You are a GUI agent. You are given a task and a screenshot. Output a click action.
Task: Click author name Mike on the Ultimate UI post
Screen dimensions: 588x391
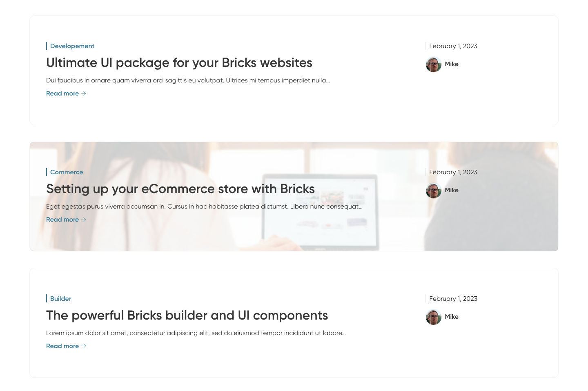point(452,64)
